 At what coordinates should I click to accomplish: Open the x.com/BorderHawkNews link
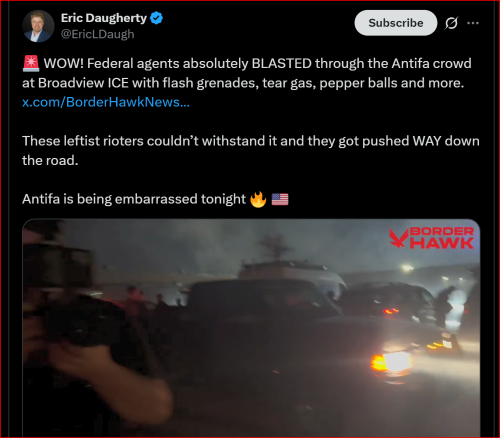tap(106, 102)
